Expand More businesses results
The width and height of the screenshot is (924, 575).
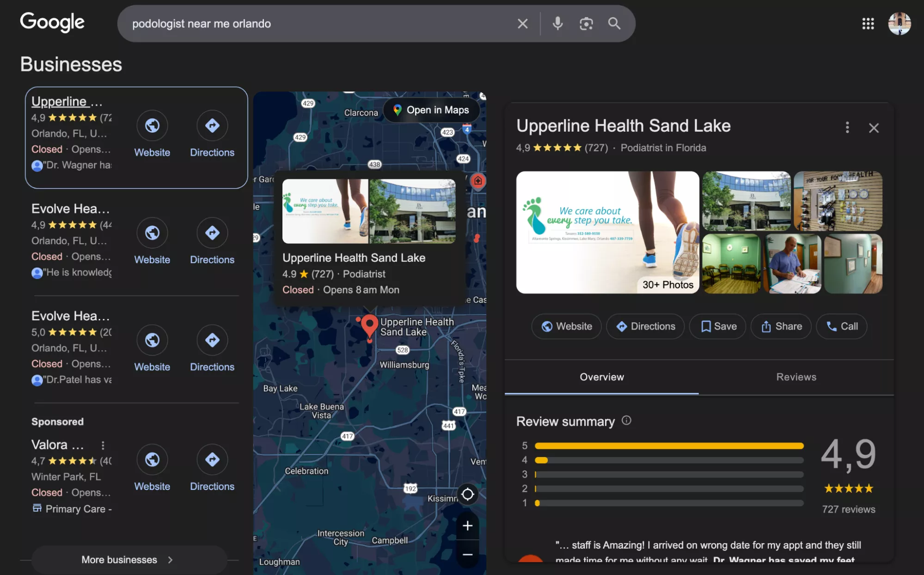(128, 559)
